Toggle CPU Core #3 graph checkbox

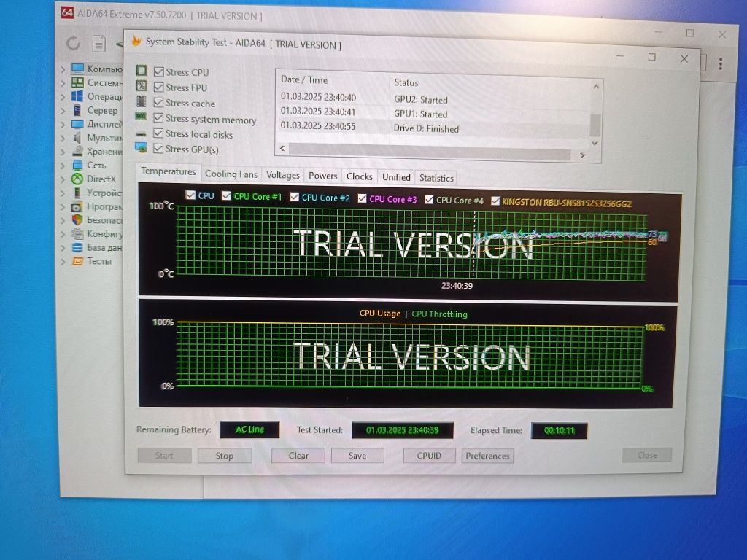click(362, 198)
